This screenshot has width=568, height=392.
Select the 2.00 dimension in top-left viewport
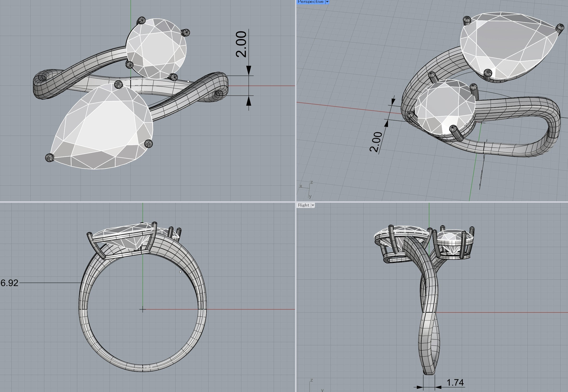(x=241, y=44)
